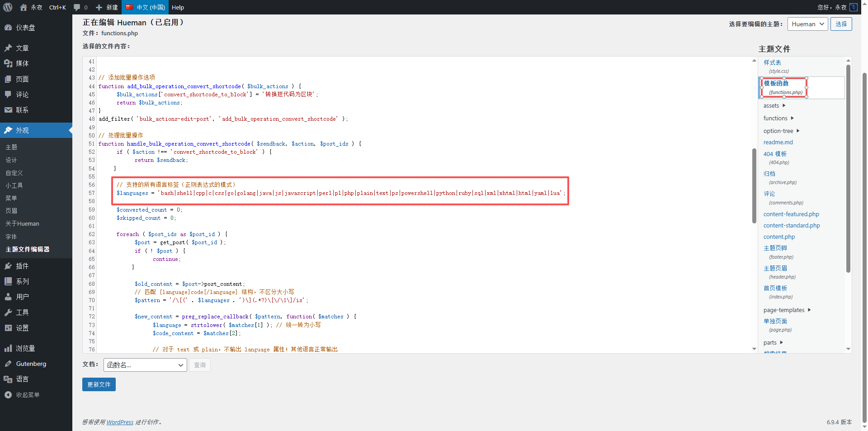Click the 查询 lookup button
Image resolution: width=868 pixels, height=431 pixels.
tap(200, 365)
